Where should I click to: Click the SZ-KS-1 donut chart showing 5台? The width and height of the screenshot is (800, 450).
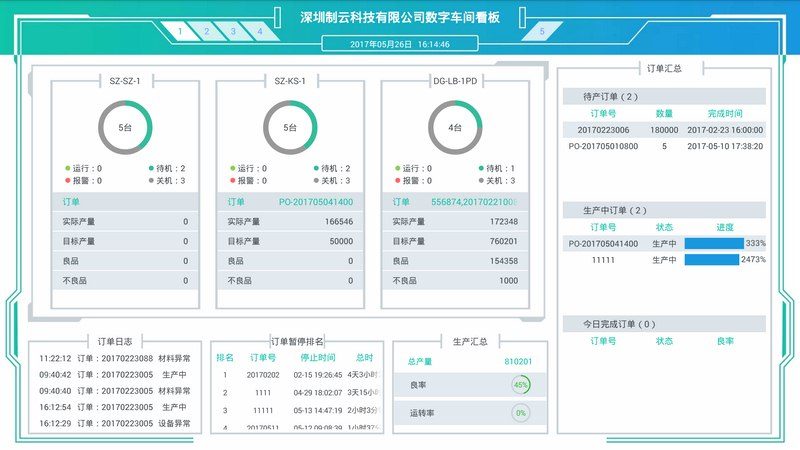[290, 128]
